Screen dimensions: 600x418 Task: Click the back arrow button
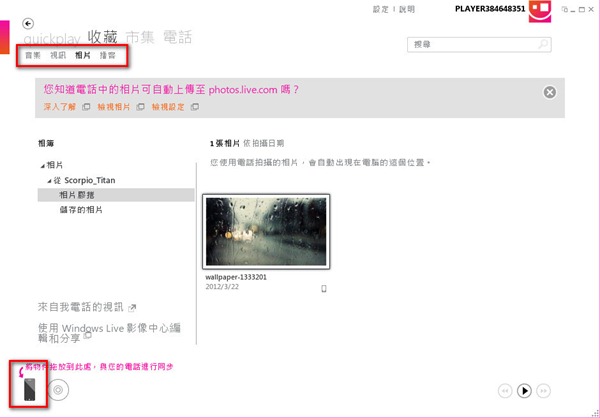point(28,24)
